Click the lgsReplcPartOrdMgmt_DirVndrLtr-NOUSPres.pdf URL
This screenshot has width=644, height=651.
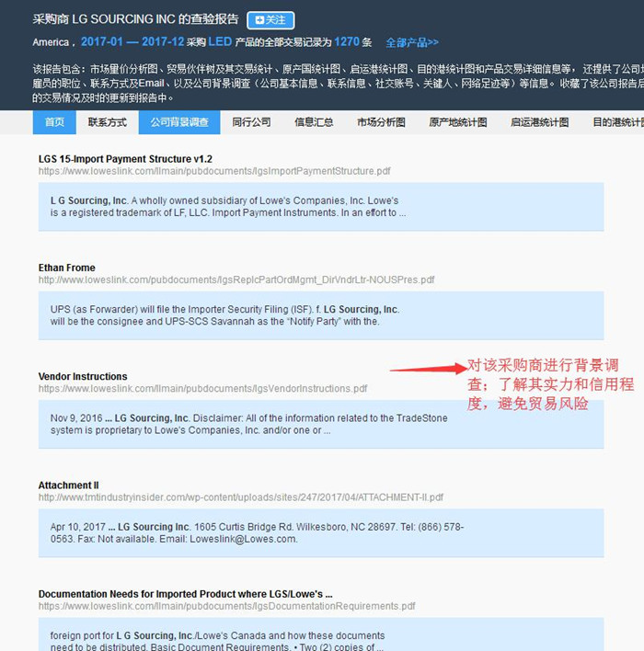[236, 280]
